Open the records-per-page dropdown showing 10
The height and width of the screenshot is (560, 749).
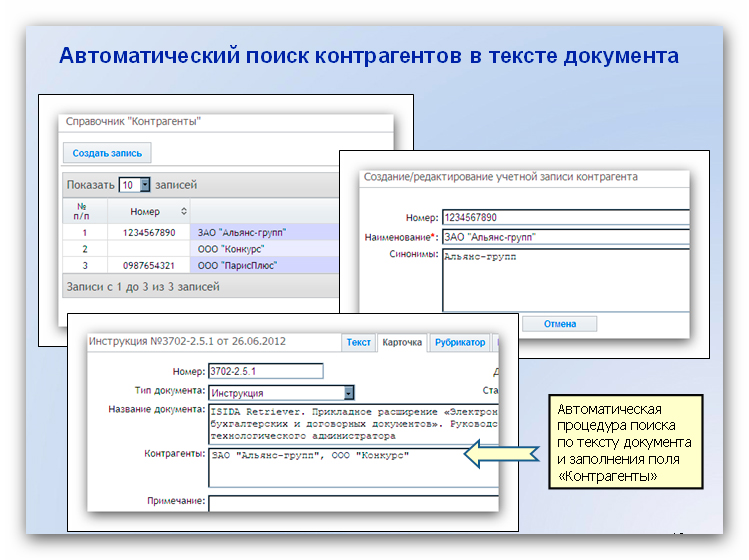(x=134, y=184)
